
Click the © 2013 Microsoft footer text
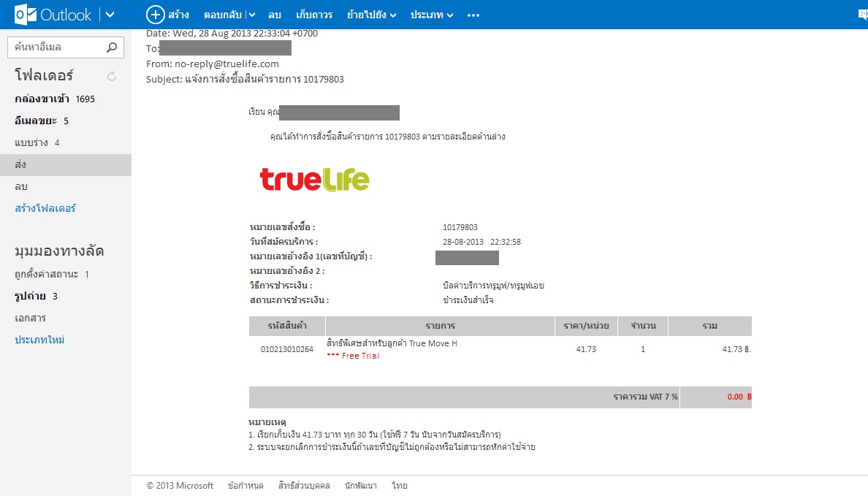tap(180, 486)
